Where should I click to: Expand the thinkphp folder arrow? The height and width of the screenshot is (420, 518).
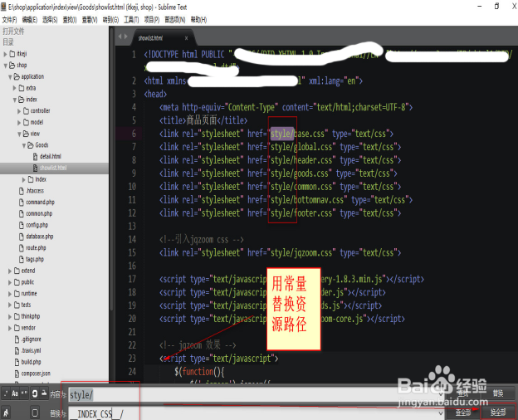[x=10, y=316]
